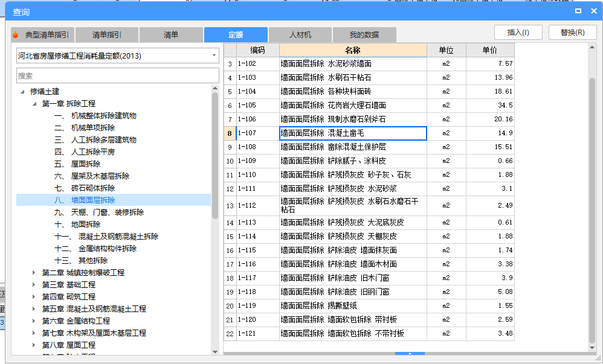Screen dimensions: 603x364
Task: Open the 河北省房屋修缮工程消耗量定额(2013) dropdown
Action: pos(213,55)
